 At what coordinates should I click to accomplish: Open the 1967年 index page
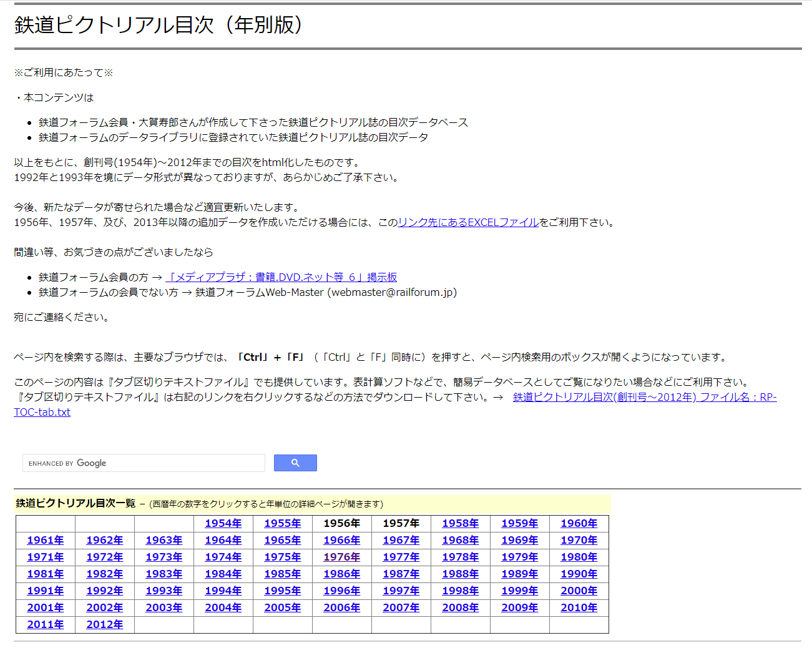pos(401,540)
